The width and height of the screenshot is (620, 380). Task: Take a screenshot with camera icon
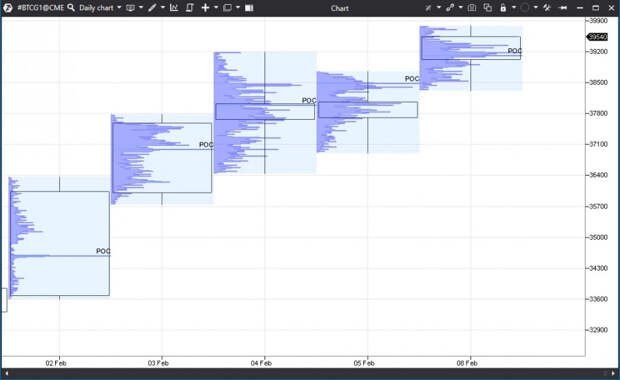(472, 8)
